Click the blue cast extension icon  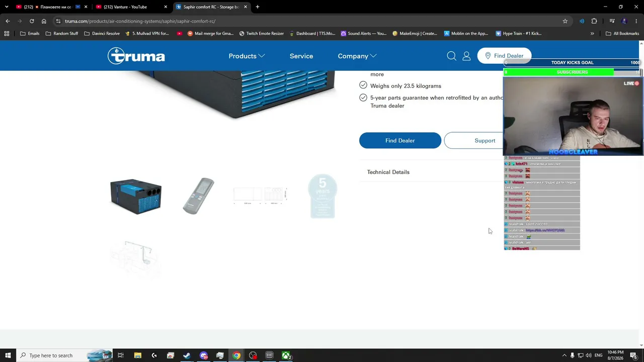582,21
